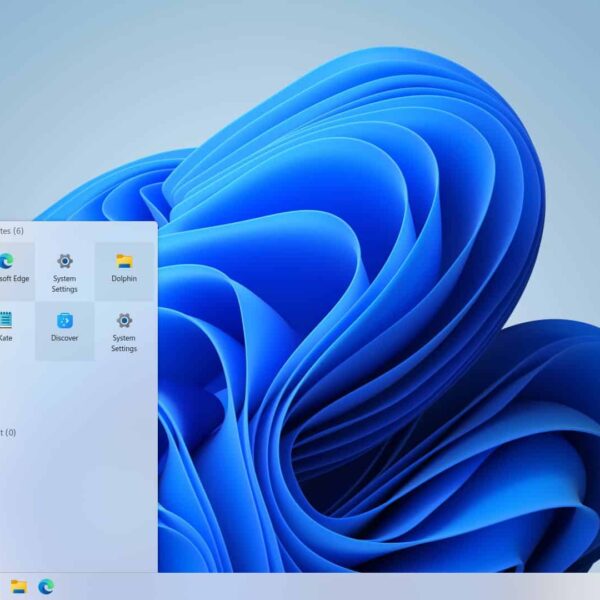Open System Settings in the first favorites row

click(x=65, y=271)
